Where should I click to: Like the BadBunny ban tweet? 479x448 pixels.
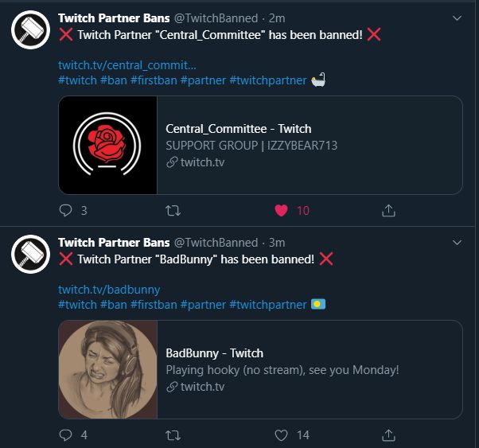(x=281, y=435)
